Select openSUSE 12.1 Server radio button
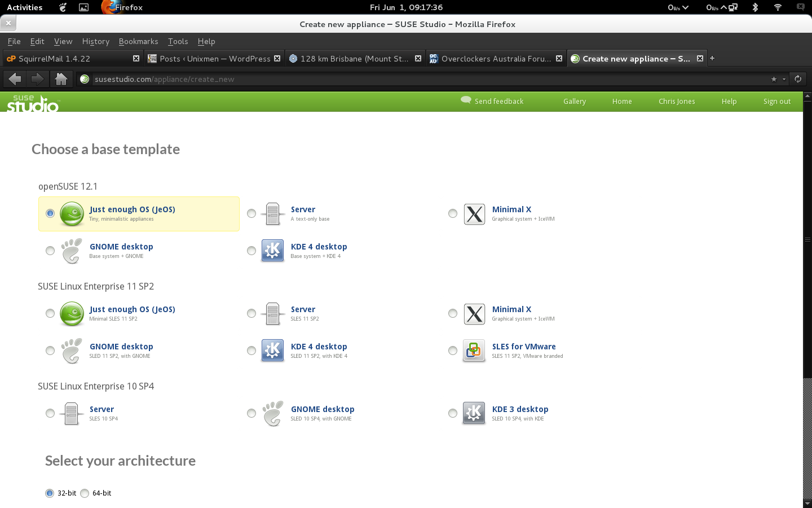Viewport: 812px width, 508px height. [251, 213]
